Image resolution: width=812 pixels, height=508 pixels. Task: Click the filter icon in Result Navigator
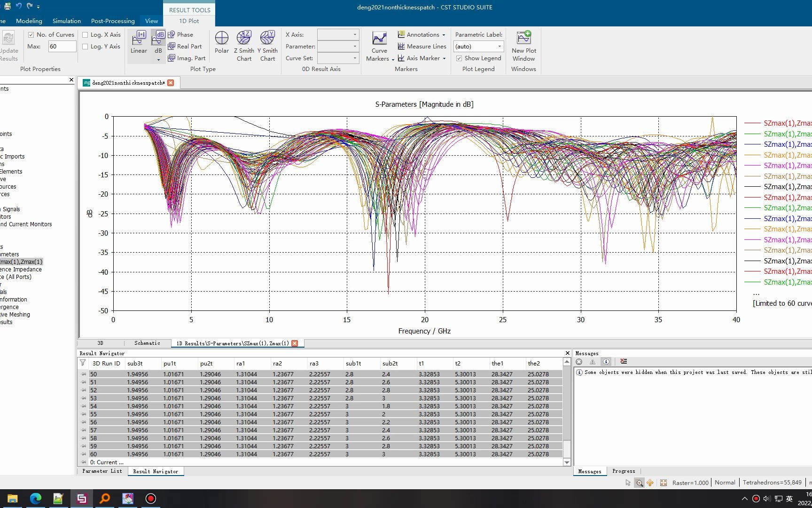click(83, 363)
